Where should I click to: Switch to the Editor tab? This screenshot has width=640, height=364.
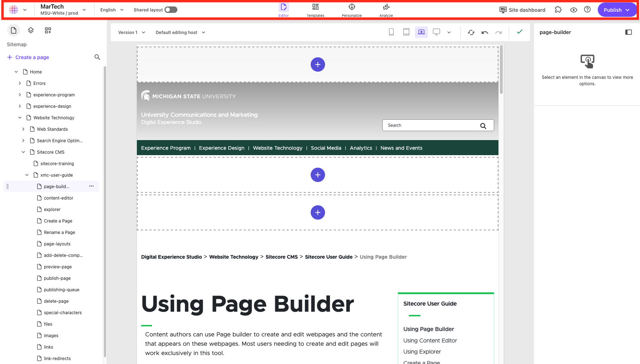(x=283, y=10)
